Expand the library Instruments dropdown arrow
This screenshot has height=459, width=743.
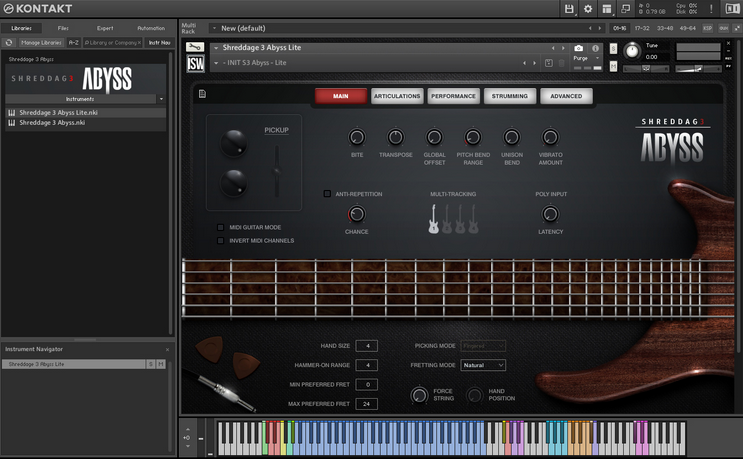[x=161, y=99]
